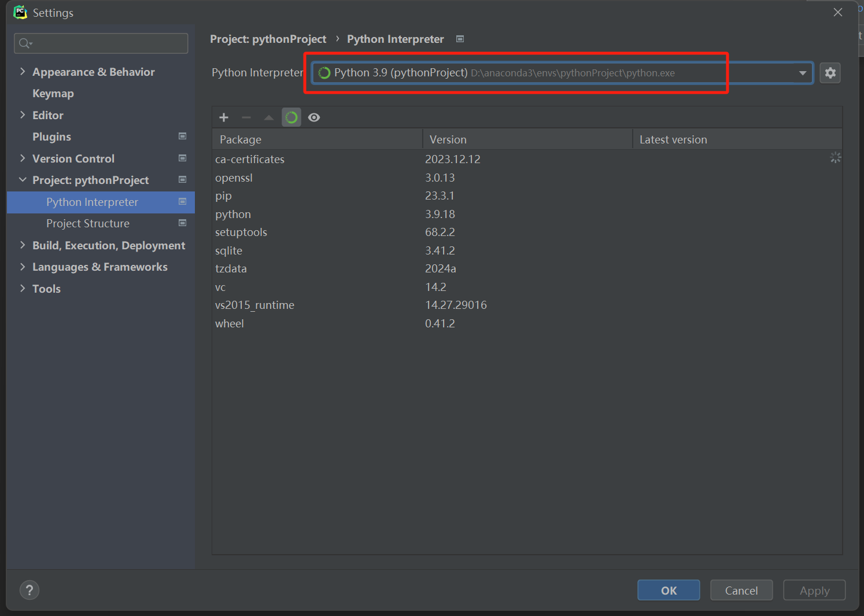Close the Settings dialog with X
The image size is (864, 616).
[838, 12]
